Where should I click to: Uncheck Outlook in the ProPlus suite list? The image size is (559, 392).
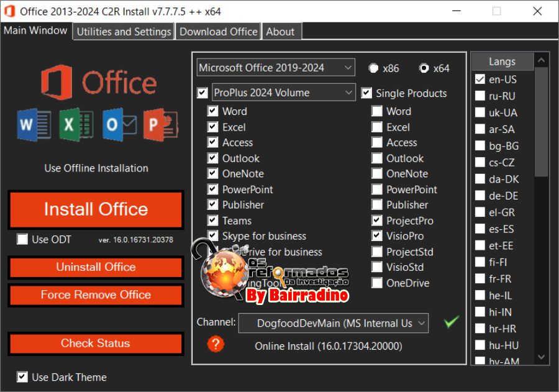pos(213,158)
